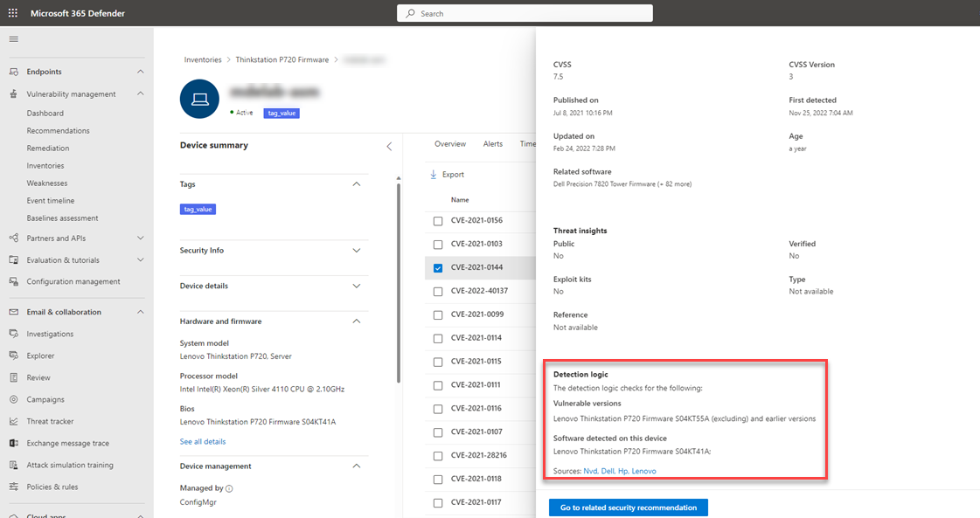Click the Attack simulation training icon

[x=13, y=465]
